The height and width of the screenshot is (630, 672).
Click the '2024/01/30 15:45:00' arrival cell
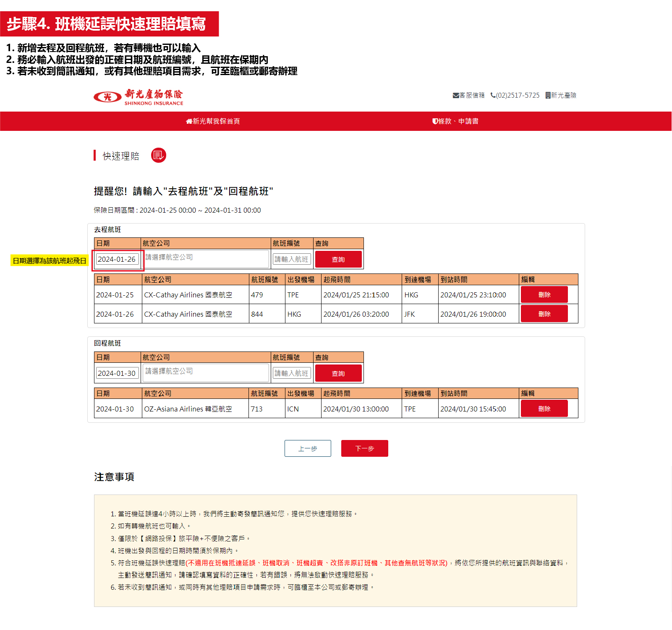pos(479,409)
